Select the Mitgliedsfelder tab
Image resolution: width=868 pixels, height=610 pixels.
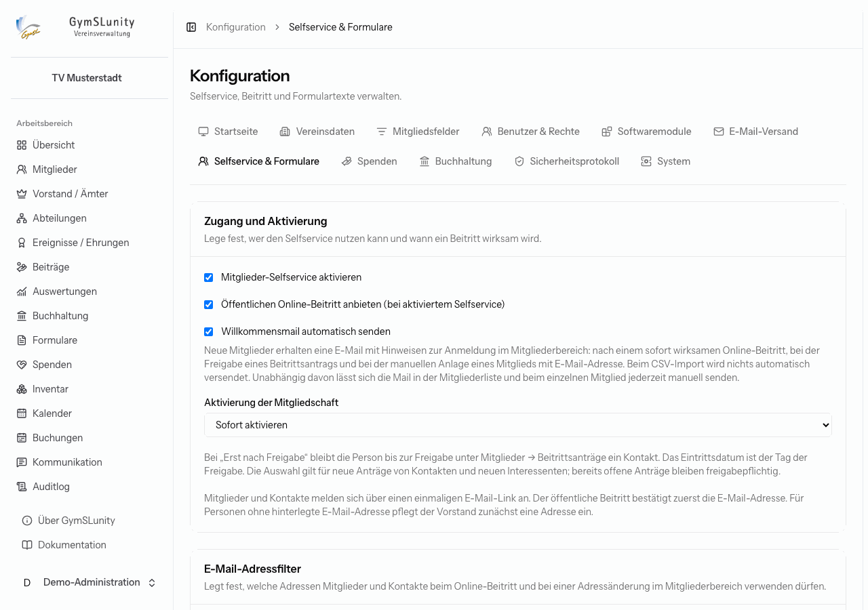[x=418, y=131]
